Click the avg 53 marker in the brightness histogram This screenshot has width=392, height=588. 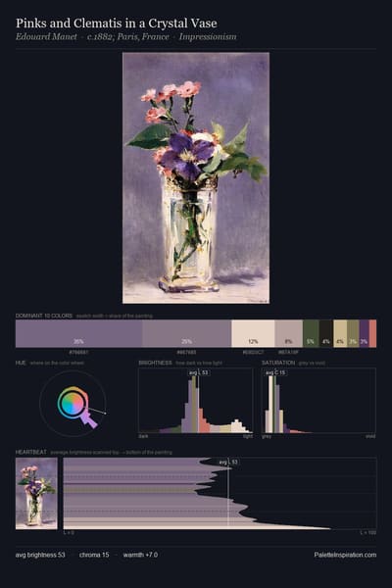[199, 372]
